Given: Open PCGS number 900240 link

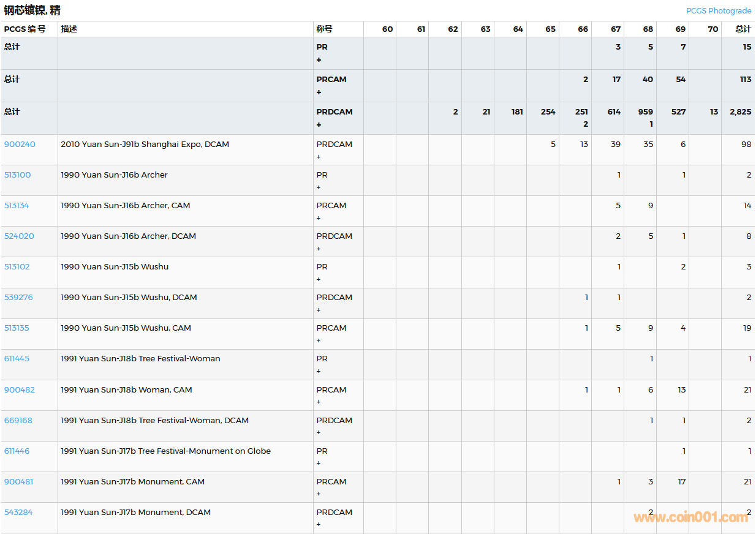Looking at the screenshot, I should tap(20, 145).
